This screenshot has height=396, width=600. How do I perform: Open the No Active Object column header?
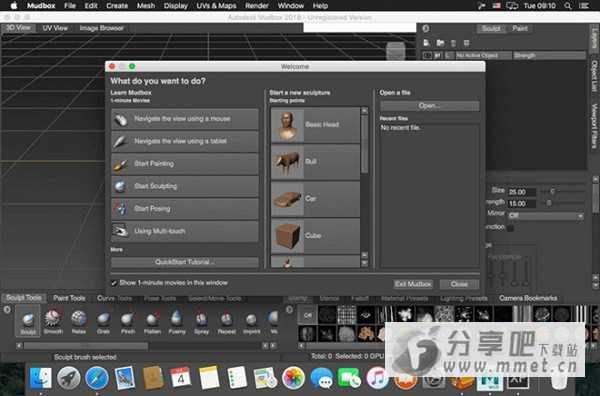483,56
